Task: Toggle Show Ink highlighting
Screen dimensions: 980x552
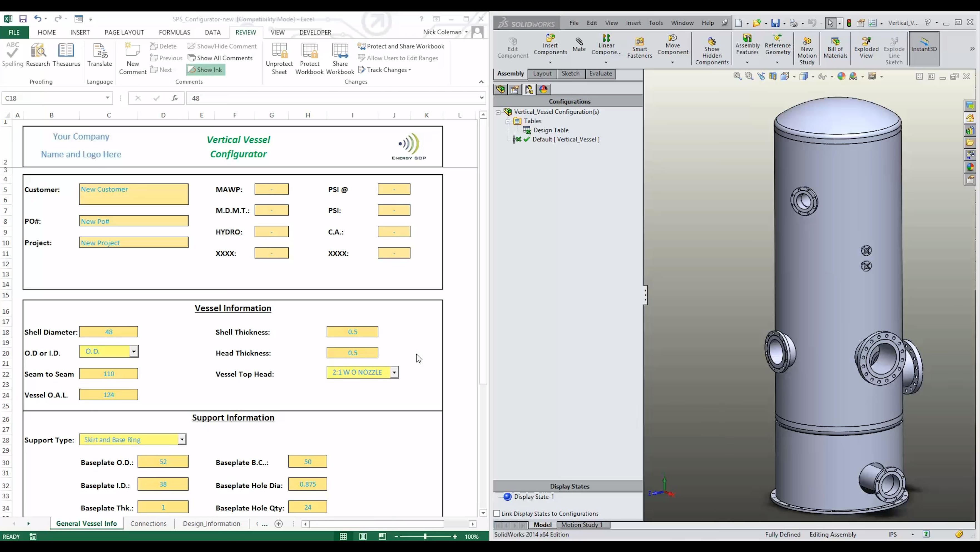Action: tap(206, 70)
